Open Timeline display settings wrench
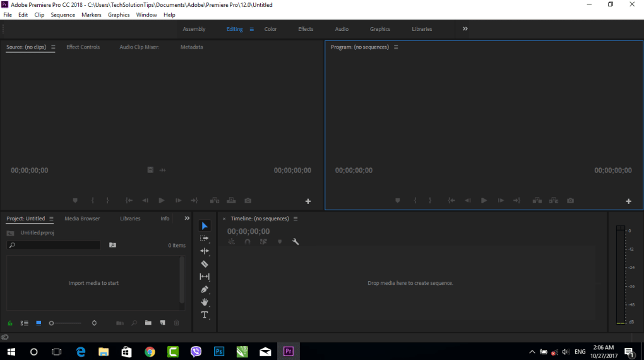 (x=295, y=242)
